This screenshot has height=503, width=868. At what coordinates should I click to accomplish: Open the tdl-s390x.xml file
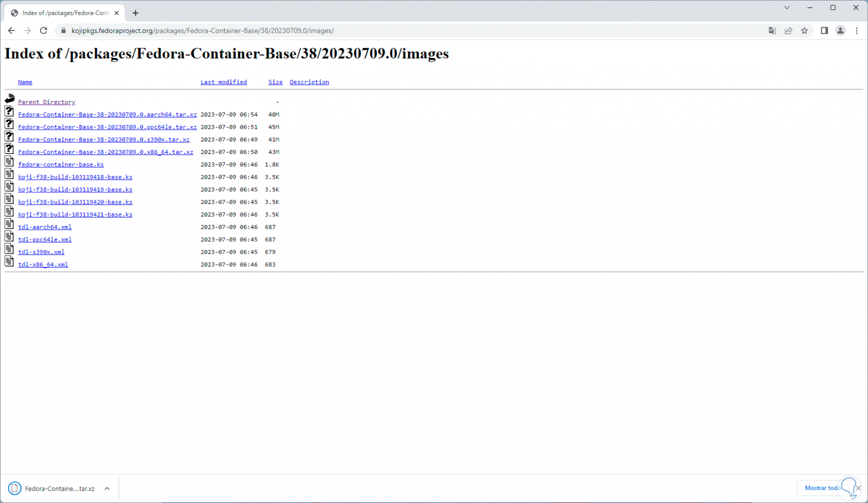click(41, 252)
